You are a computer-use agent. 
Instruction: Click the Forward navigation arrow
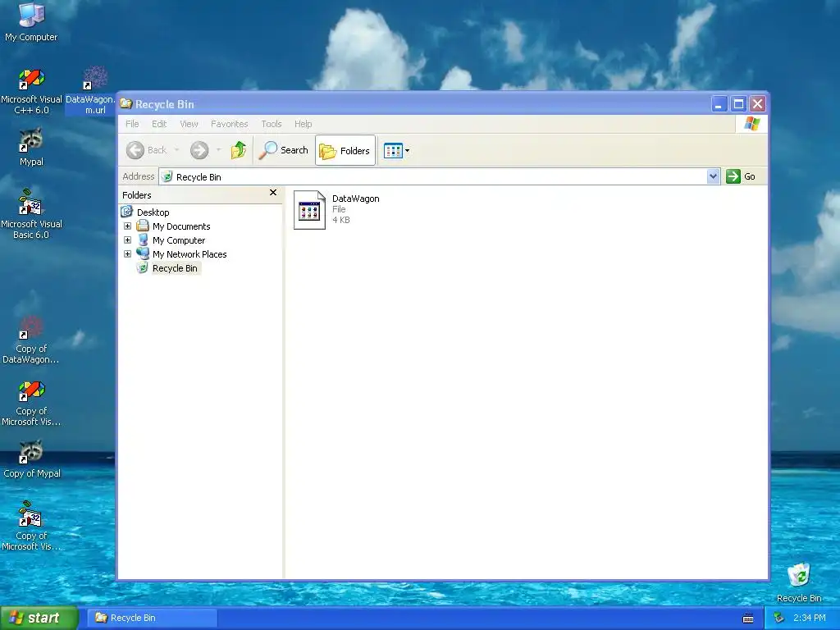[x=199, y=150]
